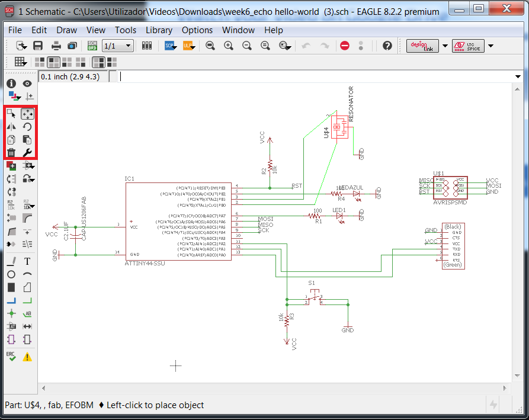Select the Junction tool
529x420 pixels.
(x=11, y=313)
